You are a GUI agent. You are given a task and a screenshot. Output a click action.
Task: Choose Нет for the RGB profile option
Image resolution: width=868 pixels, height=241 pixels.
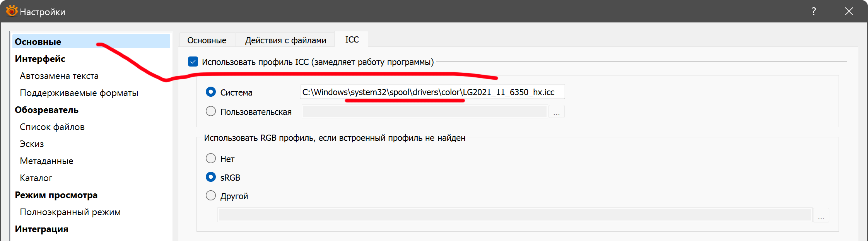211,159
